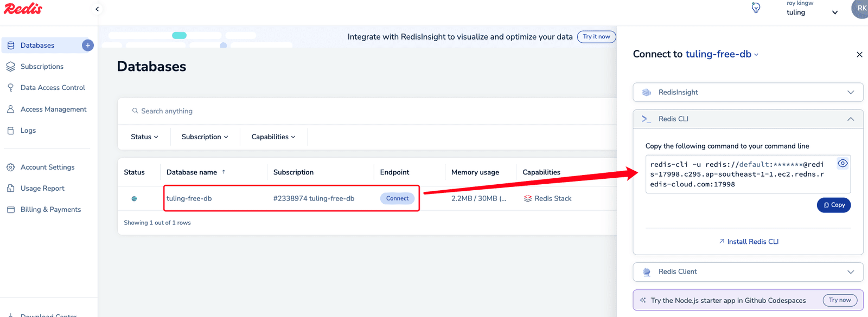Image resolution: width=868 pixels, height=317 pixels.
Task: Click the Access Management person icon
Action: click(x=10, y=109)
